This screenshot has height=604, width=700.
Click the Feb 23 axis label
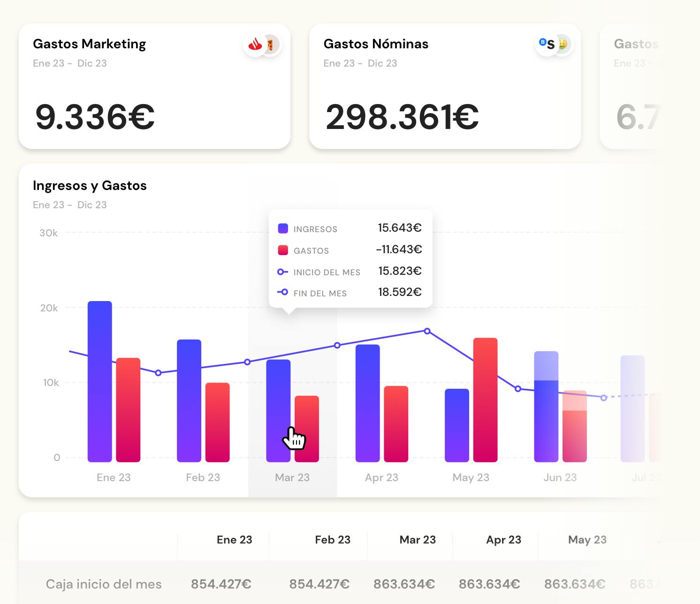(x=203, y=477)
